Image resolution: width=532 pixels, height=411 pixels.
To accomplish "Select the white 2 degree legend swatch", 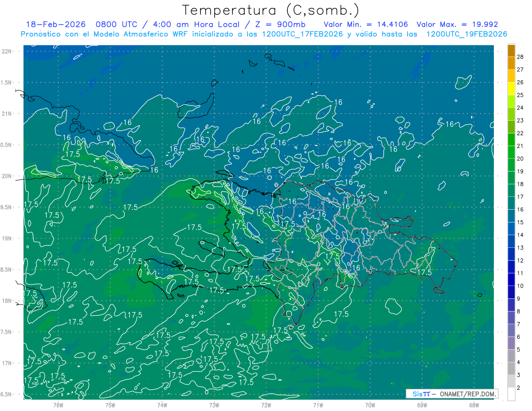I will coord(511,394).
